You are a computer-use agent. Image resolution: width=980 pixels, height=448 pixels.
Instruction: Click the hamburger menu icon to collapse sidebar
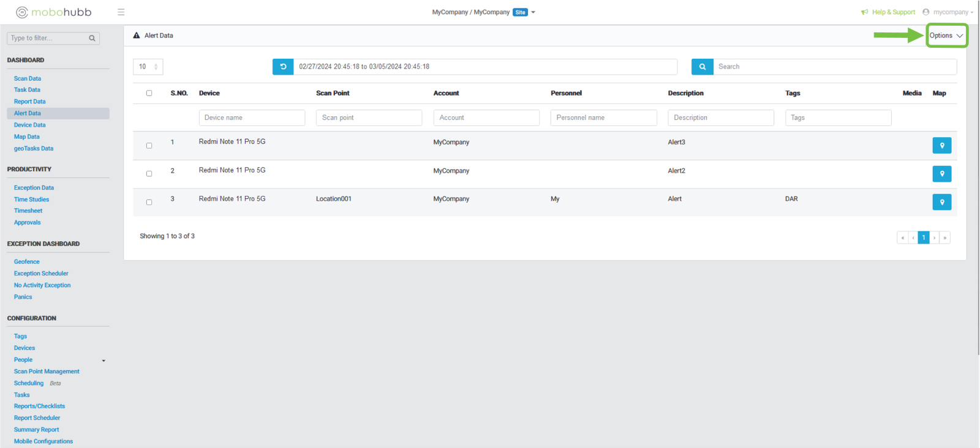121,12
